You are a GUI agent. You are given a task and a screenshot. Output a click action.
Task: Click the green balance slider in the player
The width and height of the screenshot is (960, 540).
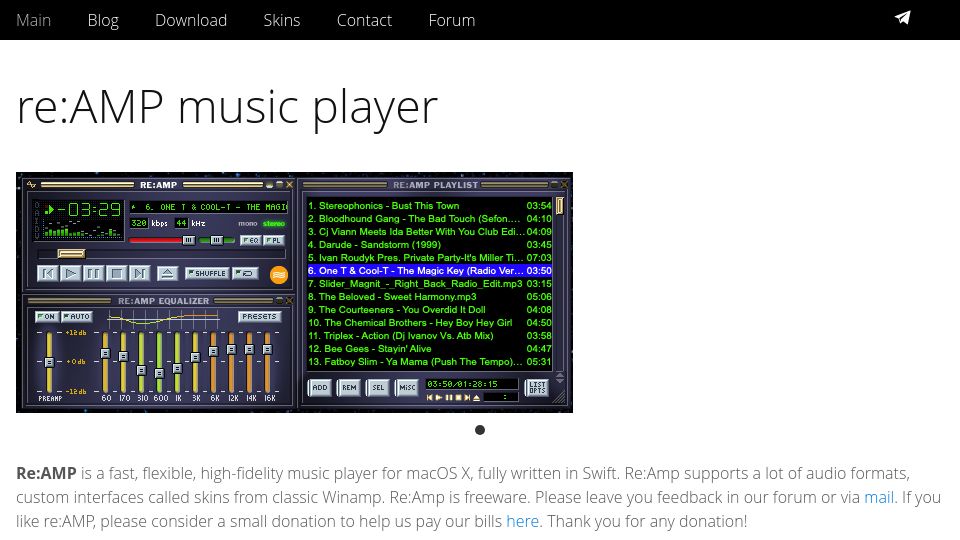point(217,240)
